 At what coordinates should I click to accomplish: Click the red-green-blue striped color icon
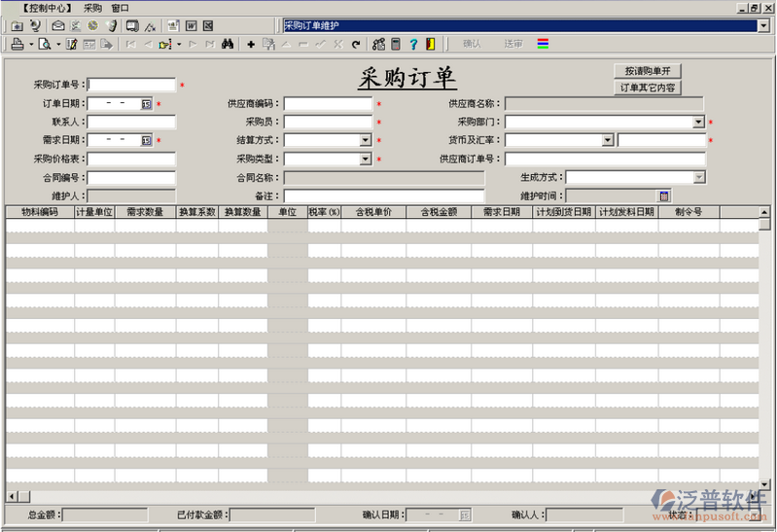click(543, 44)
